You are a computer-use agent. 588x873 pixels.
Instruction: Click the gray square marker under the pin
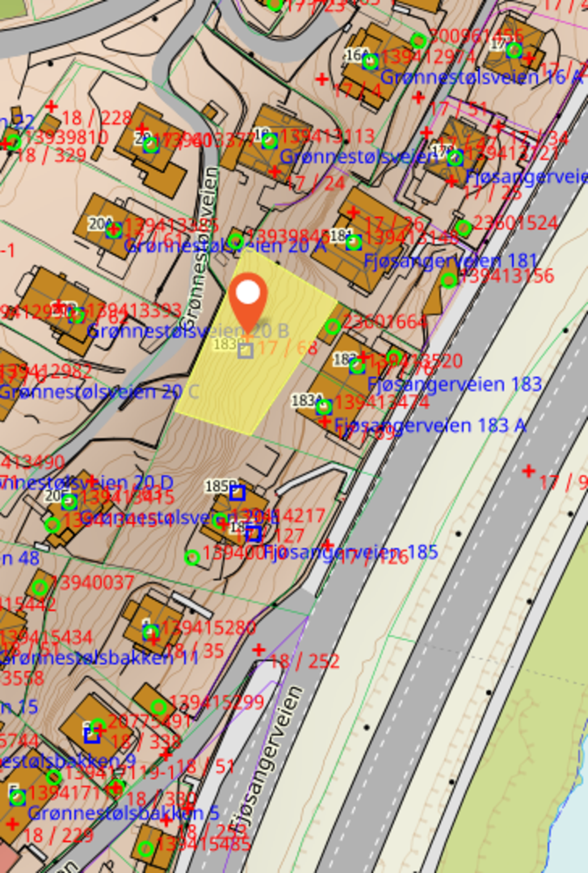[x=246, y=351]
